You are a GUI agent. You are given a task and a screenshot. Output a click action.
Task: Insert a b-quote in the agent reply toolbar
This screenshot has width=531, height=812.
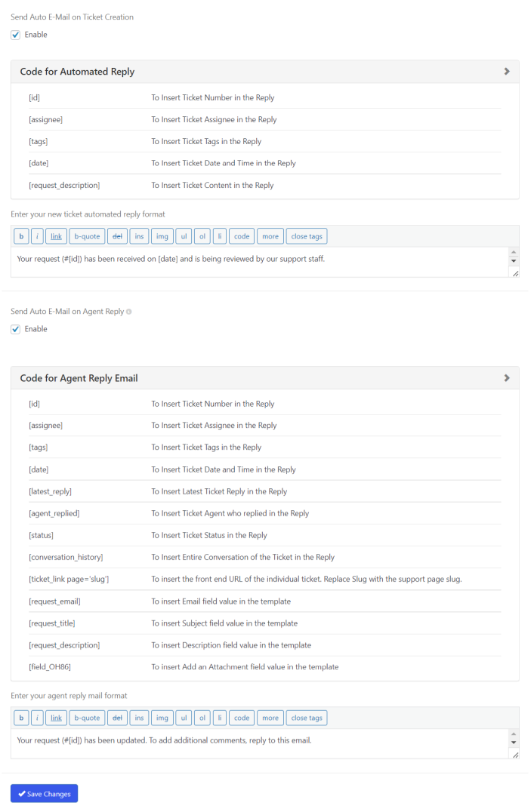86,717
